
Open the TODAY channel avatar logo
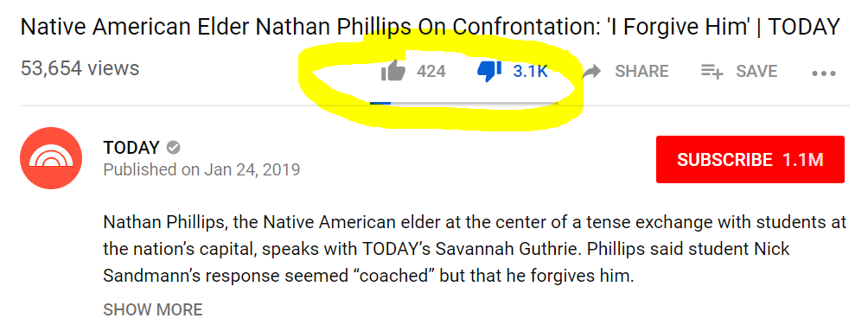[51, 158]
